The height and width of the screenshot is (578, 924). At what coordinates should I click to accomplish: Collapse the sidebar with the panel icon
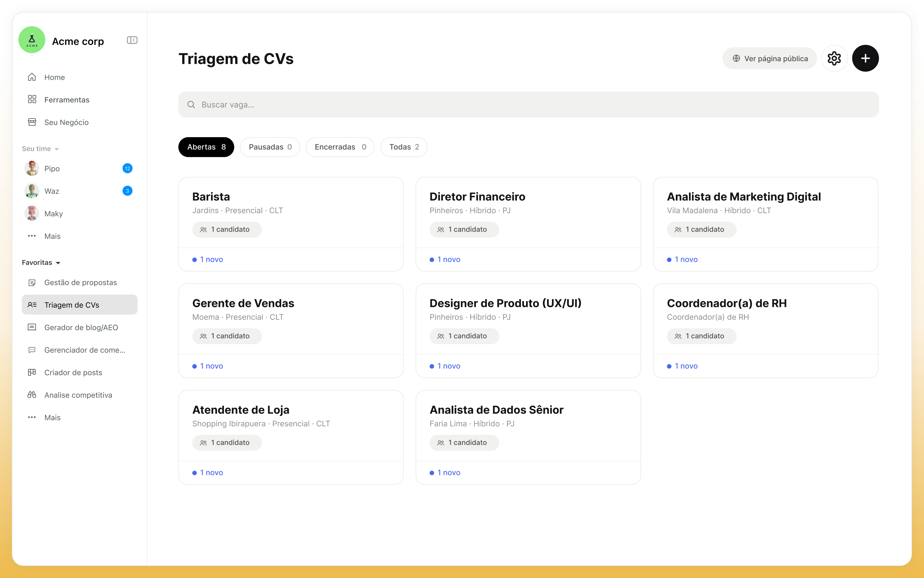click(132, 40)
